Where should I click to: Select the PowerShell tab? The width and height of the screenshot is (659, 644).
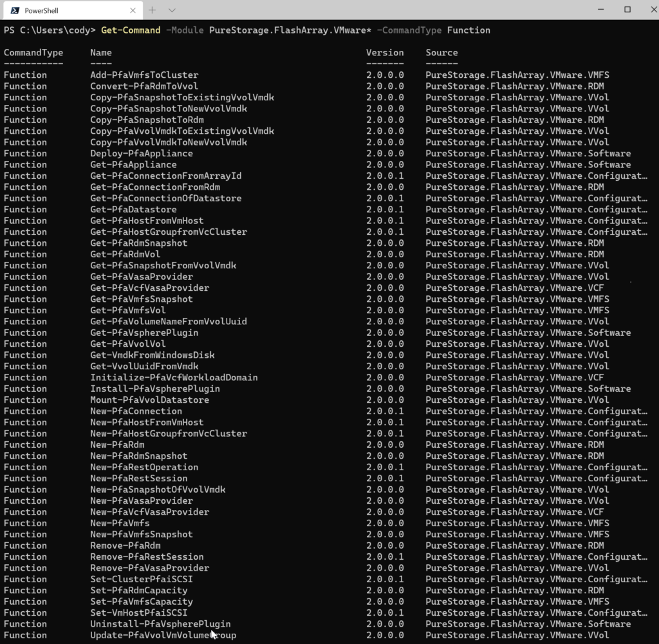pos(73,10)
